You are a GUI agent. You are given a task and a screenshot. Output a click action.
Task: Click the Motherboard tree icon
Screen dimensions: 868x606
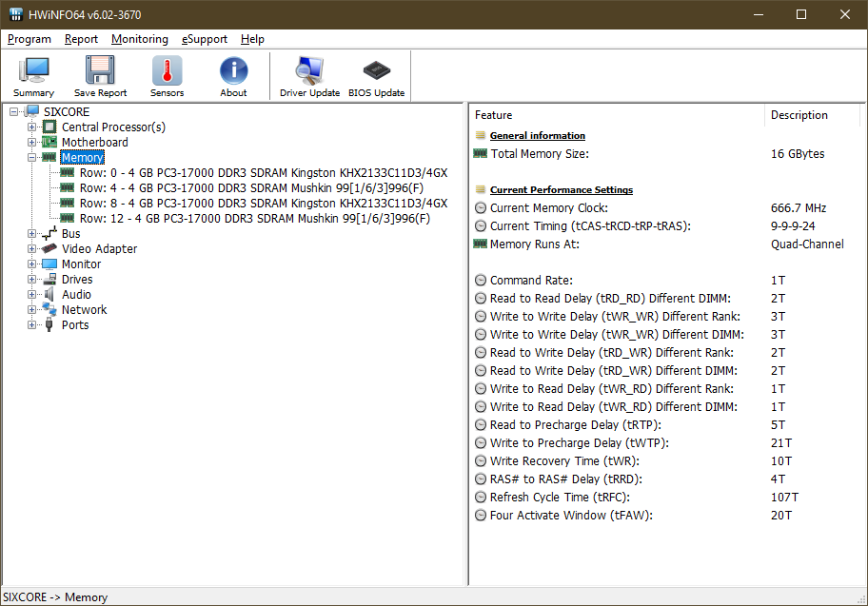coord(49,143)
